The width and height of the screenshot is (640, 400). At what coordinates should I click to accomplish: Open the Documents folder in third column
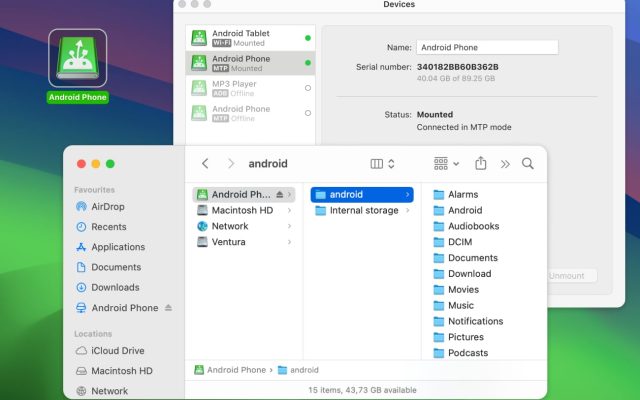click(x=465, y=258)
